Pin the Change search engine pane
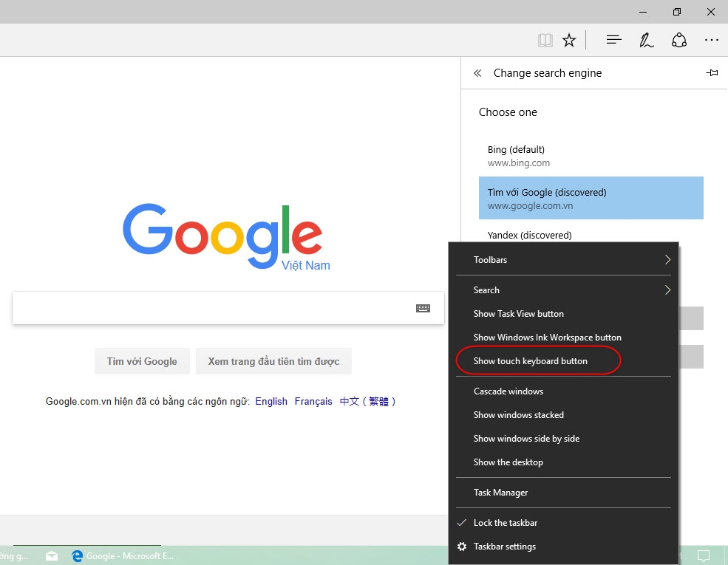The height and width of the screenshot is (565, 728). (x=712, y=73)
